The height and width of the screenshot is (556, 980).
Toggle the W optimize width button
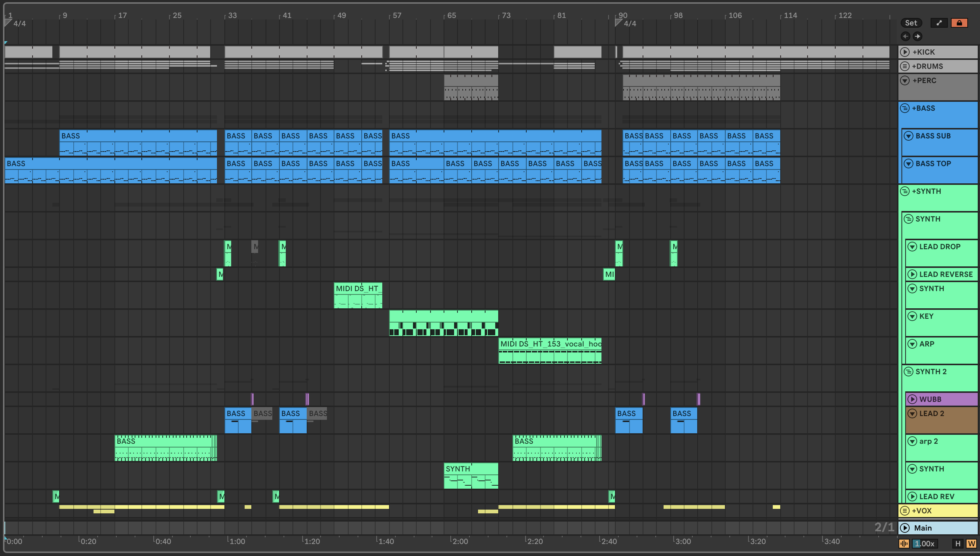coord(971,544)
